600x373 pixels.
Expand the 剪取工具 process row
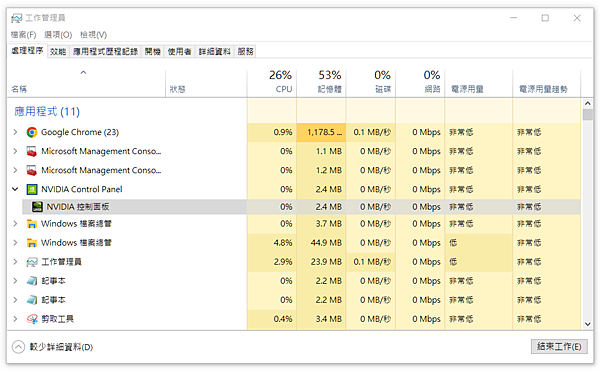tap(15, 319)
